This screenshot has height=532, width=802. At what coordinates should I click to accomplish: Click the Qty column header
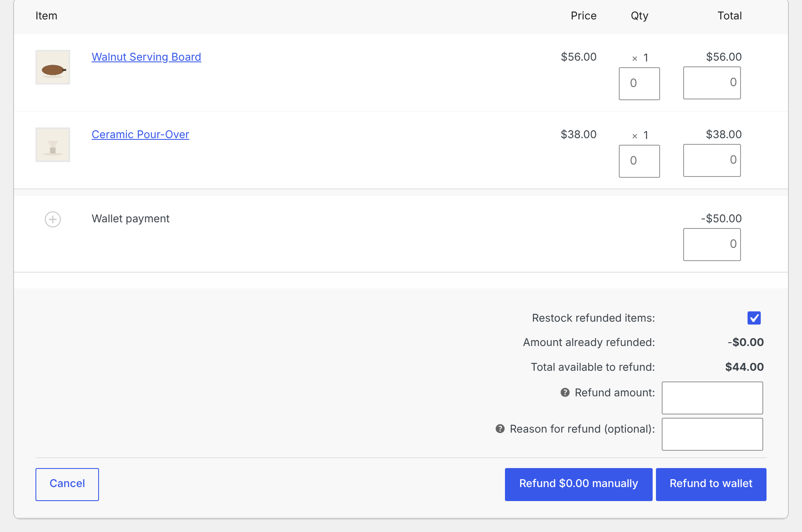point(639,16)
